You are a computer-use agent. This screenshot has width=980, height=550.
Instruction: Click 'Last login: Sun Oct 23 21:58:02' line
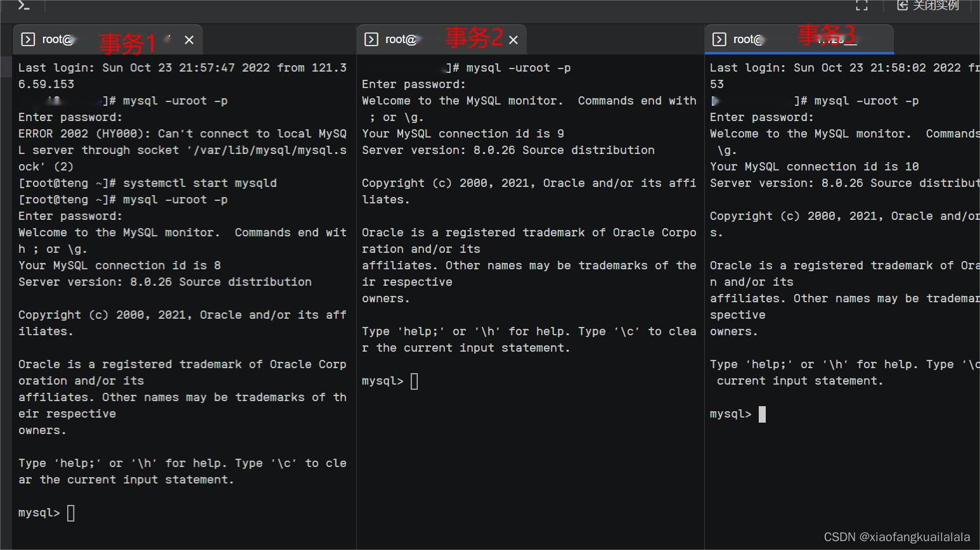(x=844, y=68)
